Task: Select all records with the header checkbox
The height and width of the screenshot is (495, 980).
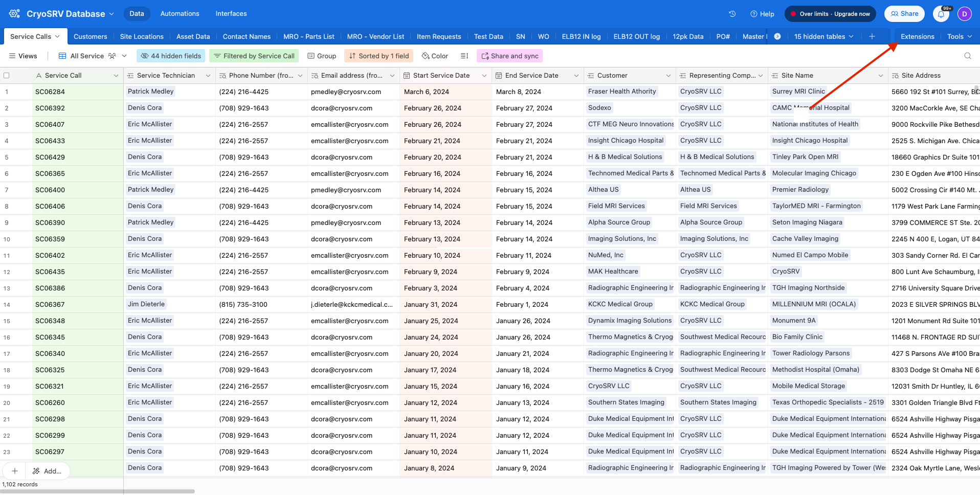Action: (7, 75)
